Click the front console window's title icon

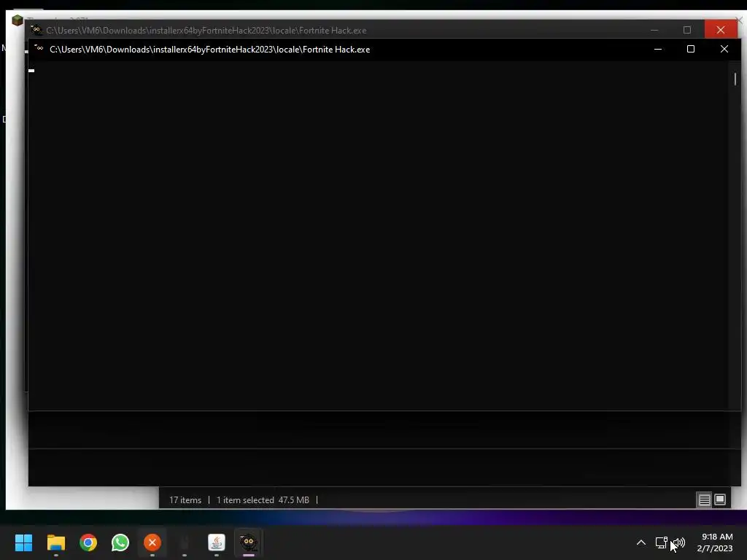pyautogui.click(x=39, y=49)
